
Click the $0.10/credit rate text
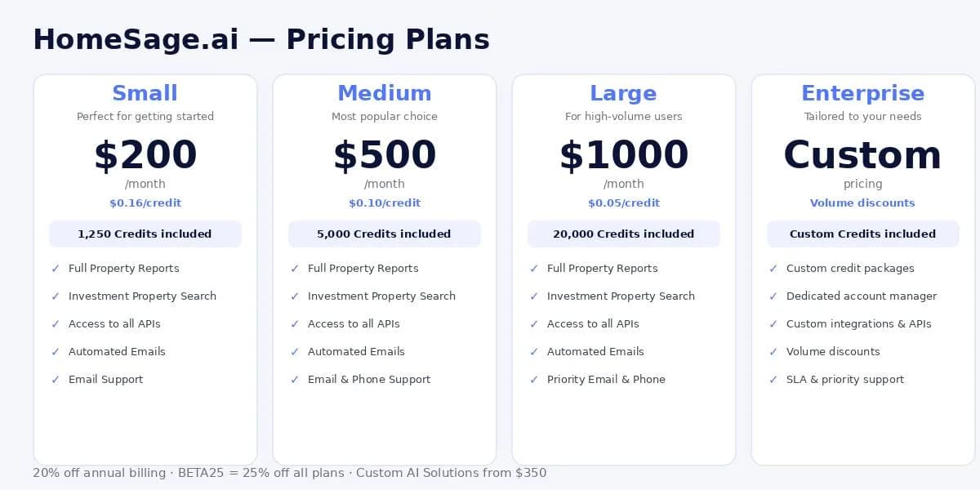pyautogui.click(x=385, y=203)
